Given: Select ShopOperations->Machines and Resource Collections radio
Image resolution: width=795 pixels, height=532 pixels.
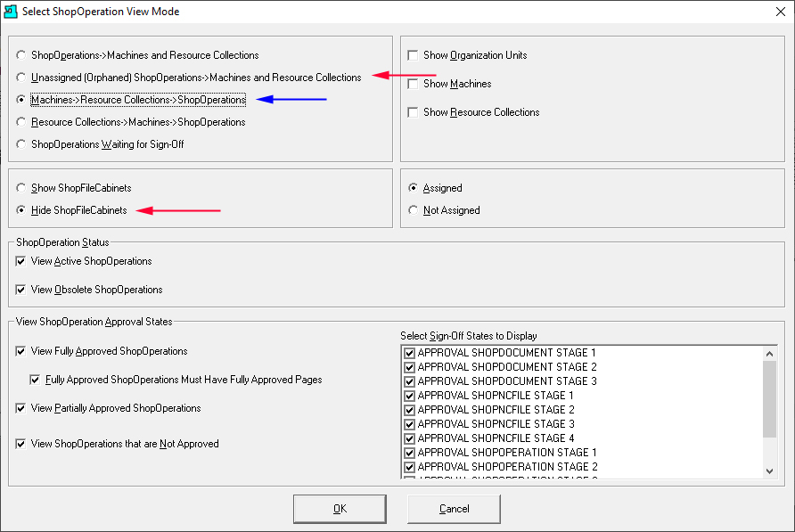Looking at the screenshot, I should tap(20, 54).
